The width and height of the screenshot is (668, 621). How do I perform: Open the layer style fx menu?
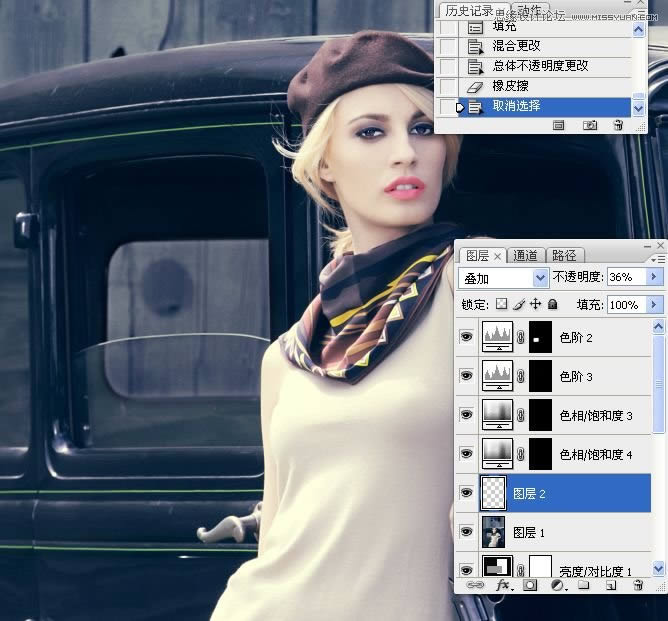tap(503, 585)
